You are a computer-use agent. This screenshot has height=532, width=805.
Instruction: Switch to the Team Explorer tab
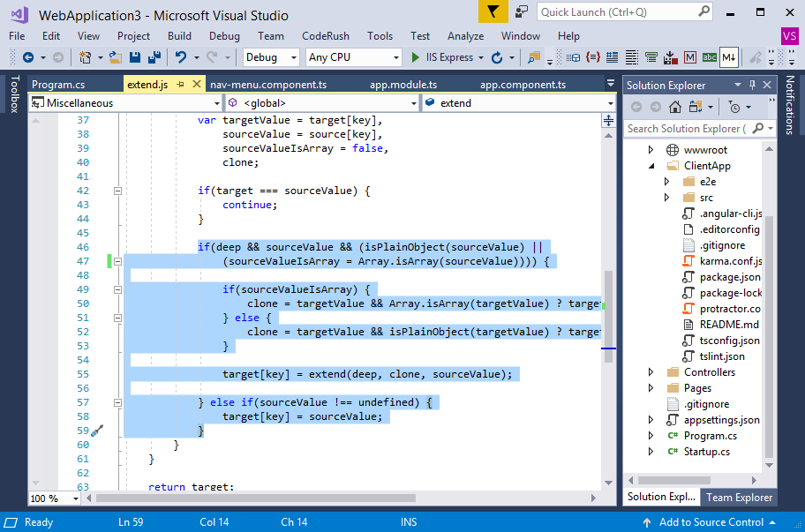[x=739, y=497]
